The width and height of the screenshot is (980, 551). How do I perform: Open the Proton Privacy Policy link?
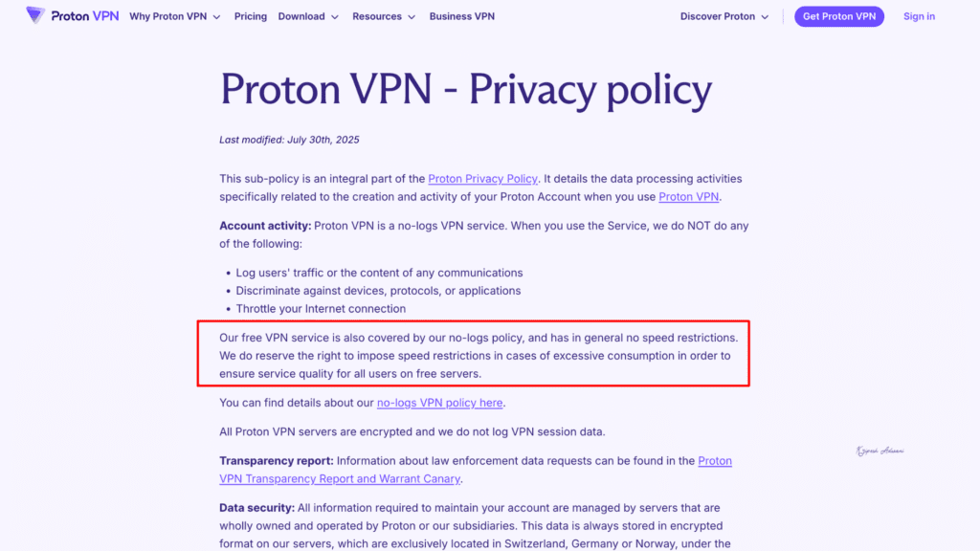pyautogui.click(x=482, y=178)
